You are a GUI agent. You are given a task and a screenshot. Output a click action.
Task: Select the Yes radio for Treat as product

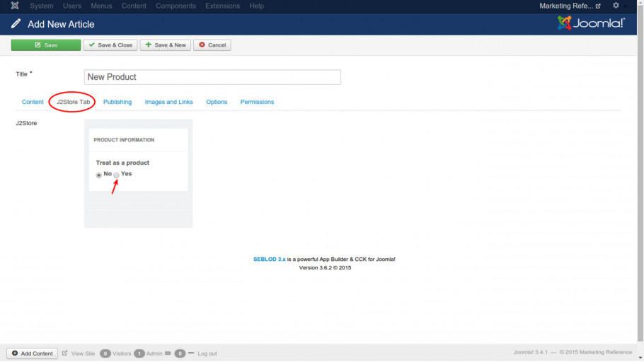(x=116, y=175)
